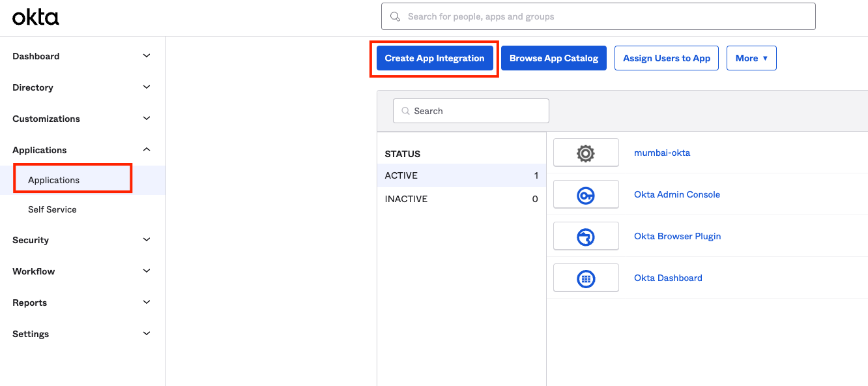Collapse the Applications menu chevron
868x386 pixels.
[x=147, y=150]
